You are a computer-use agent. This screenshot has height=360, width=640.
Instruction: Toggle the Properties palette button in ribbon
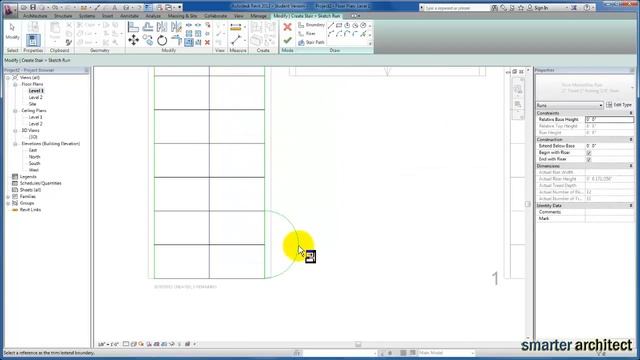coord(33,40)
